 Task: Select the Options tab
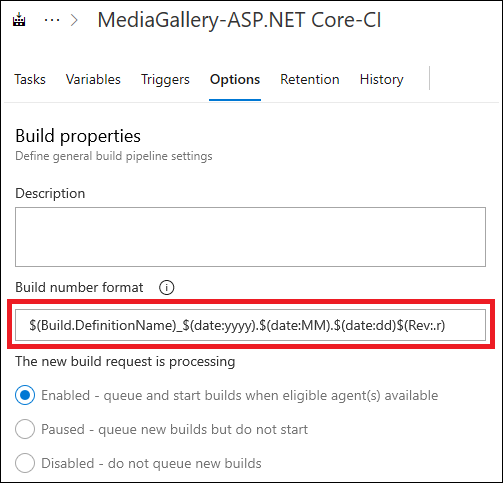coord(235,79)
